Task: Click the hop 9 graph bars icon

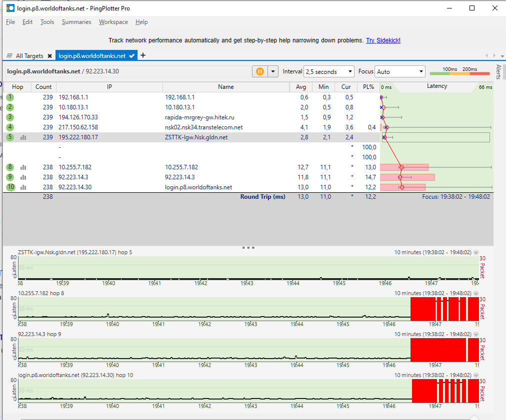Action: tap(23, 177)
